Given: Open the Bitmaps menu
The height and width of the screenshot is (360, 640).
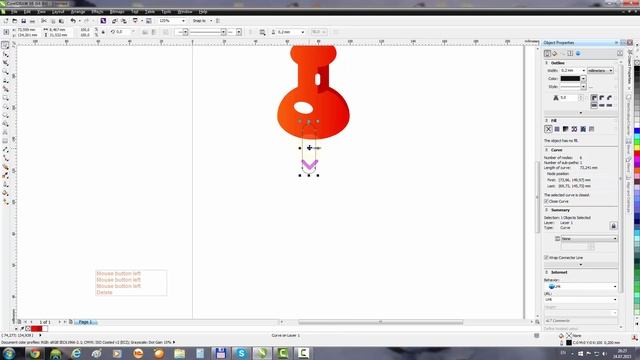Looking at the screenshot, I should pos(117,12).
